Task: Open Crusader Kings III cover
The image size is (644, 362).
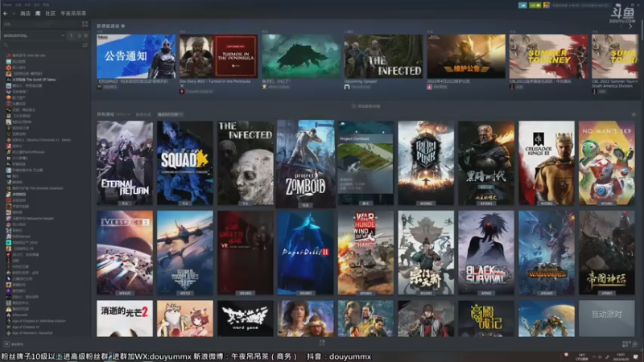Action: 547,163
